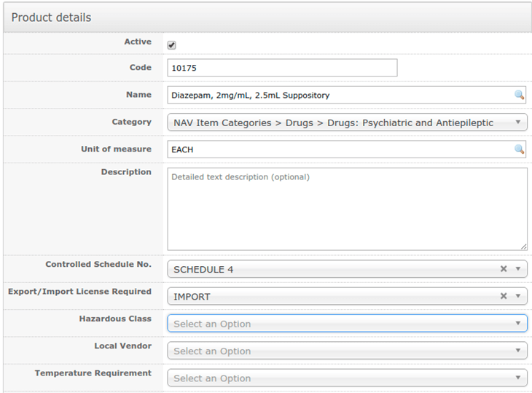The image size is (532, 393).
Task: Click the Name field containing Diazepam
Action: tap(339, 95)
